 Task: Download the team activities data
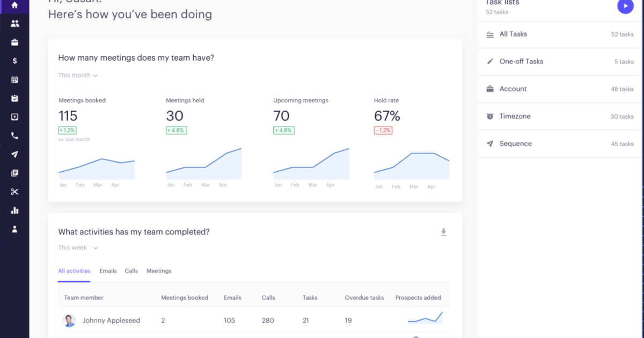tap(444, 232)
